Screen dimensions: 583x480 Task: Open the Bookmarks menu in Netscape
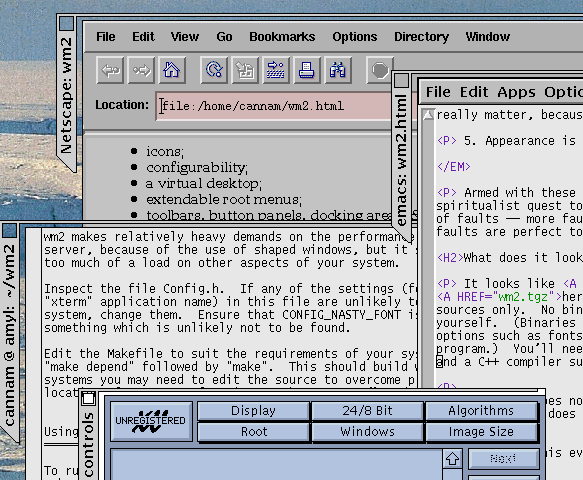click(282, 37)
